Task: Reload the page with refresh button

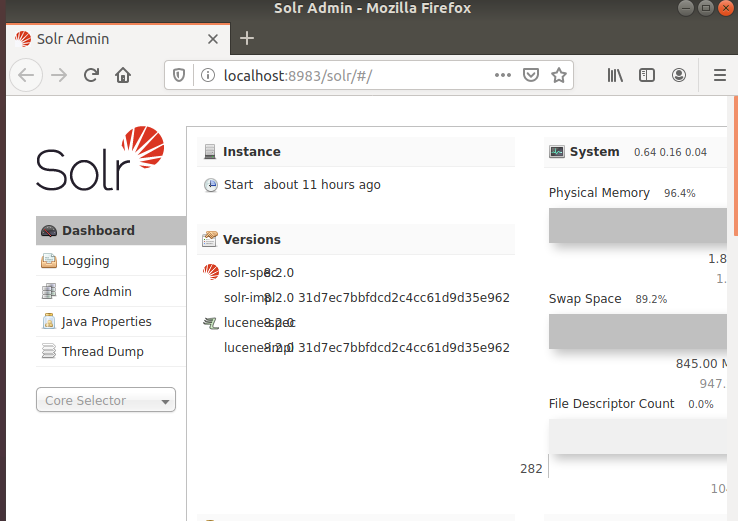Action: (91, 75)
